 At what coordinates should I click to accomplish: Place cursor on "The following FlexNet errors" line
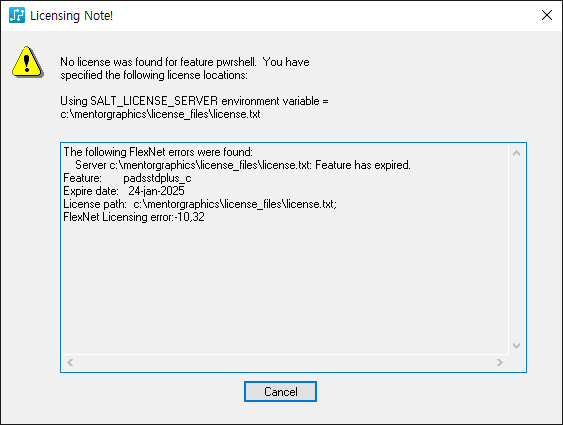[x=158, y=152]
